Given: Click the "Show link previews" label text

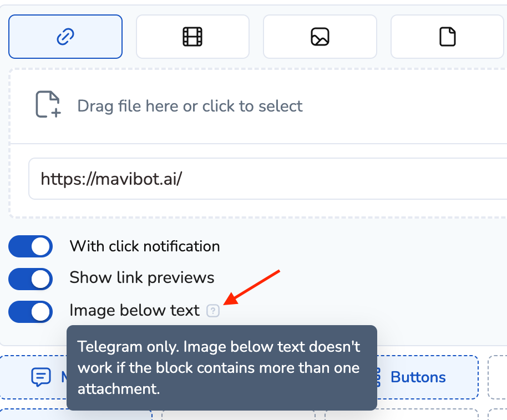Looking at the screenshot, I should [142, 277].
